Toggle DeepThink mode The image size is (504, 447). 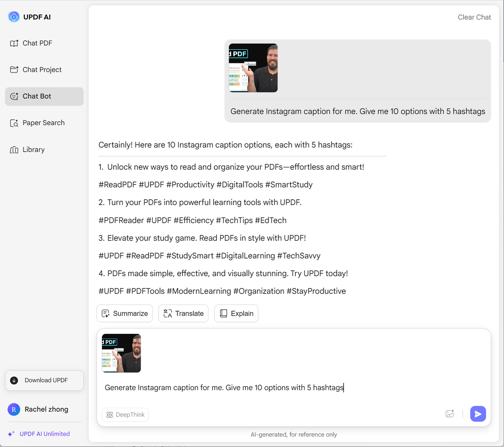(x=125, y=415)
